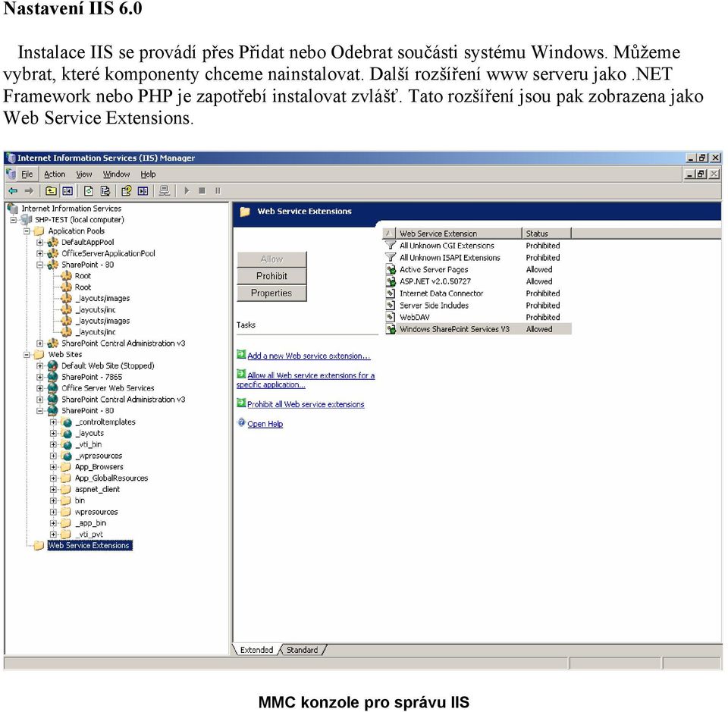Click the Start item play icon
The height and width of the screenshot is (712, 728).
click(187, 191)
